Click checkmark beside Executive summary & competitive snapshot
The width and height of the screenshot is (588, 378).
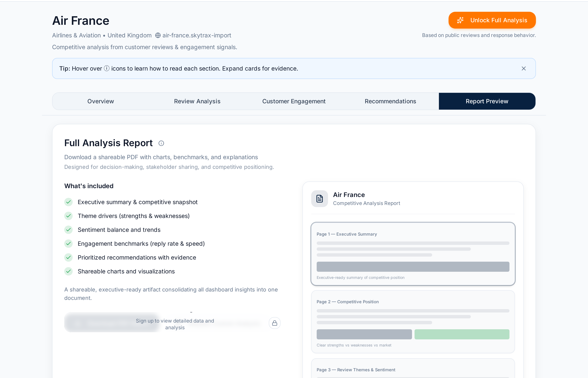pos(68,202)
